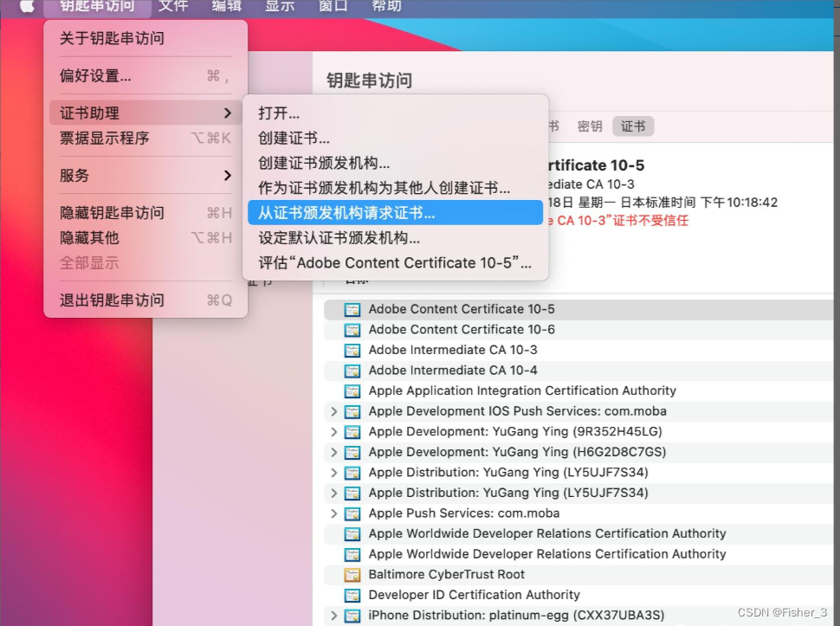Screen dimensions: 840x626
Task: Click certificate icon for Adobe Content Certificate 10-5
Action: pos(352,309)
